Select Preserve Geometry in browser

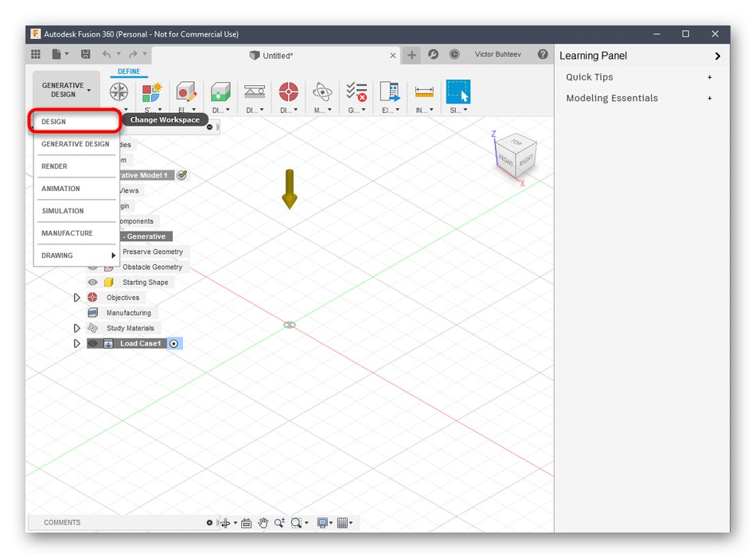point(152,252)
